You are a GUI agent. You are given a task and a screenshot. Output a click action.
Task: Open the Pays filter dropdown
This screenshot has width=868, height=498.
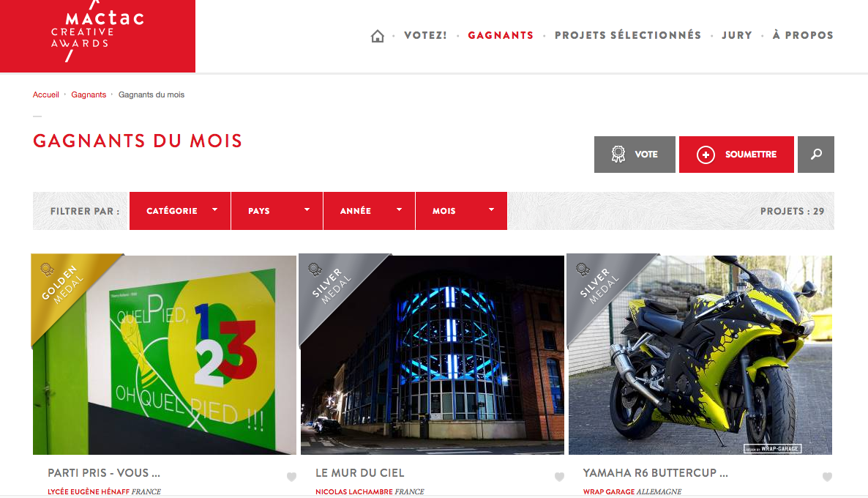click(x=277, y=210)
